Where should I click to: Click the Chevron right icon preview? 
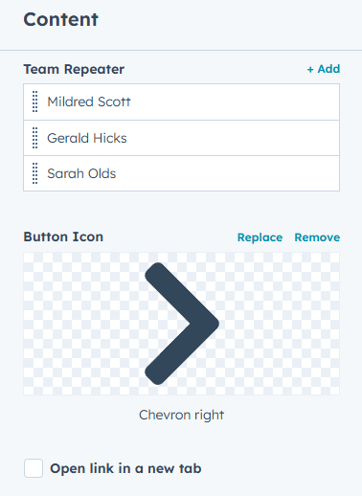[182, 323]
